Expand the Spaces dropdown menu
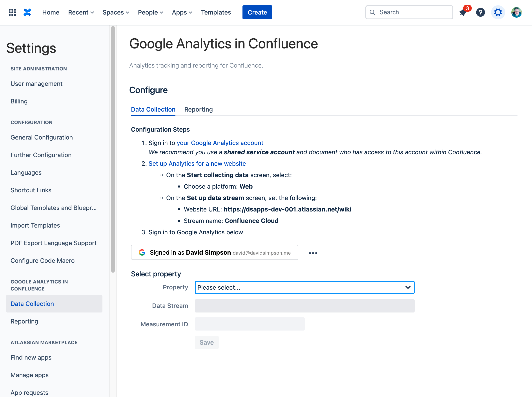 click(x=116, y=12)
